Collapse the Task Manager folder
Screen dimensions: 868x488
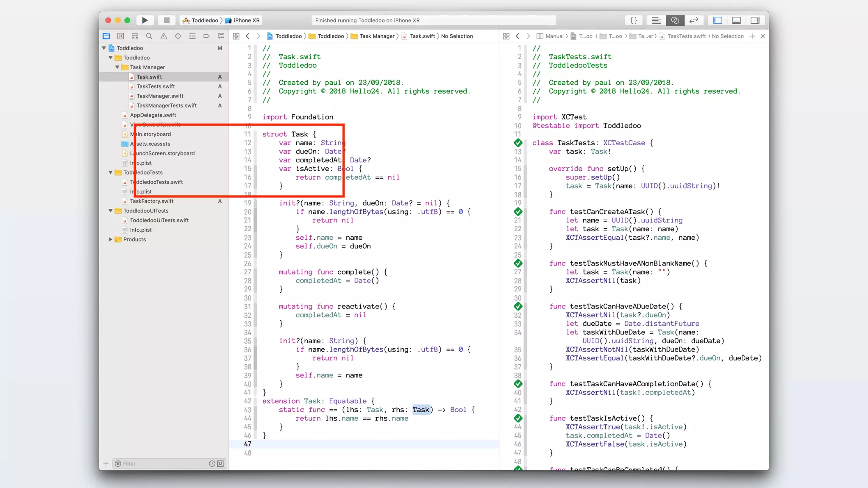click(x=117, y=67)
